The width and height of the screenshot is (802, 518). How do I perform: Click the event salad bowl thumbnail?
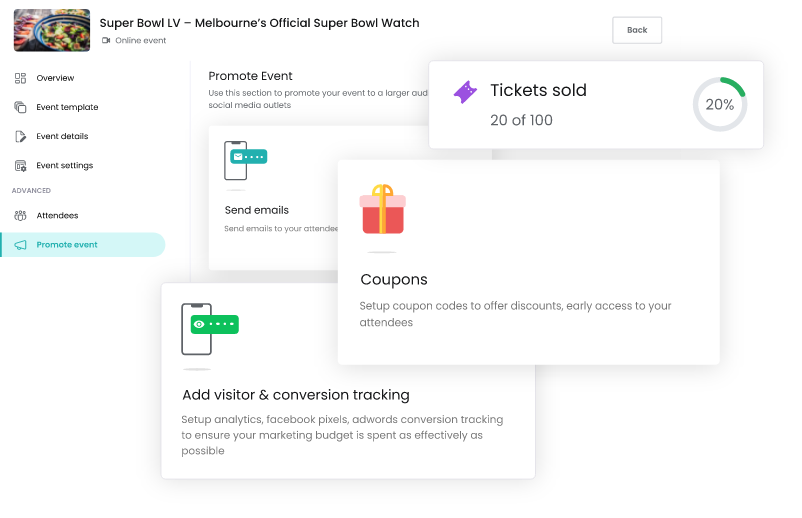[x=52, y=30]
